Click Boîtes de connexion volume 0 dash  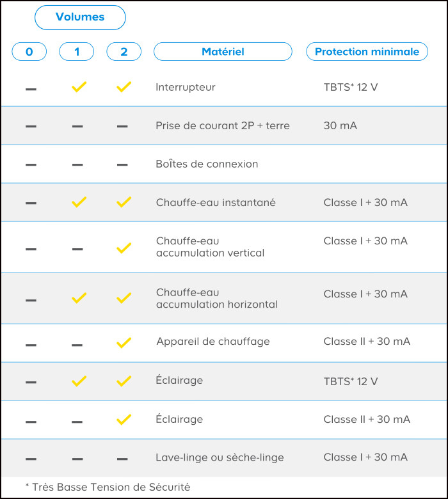click(31, 165)
